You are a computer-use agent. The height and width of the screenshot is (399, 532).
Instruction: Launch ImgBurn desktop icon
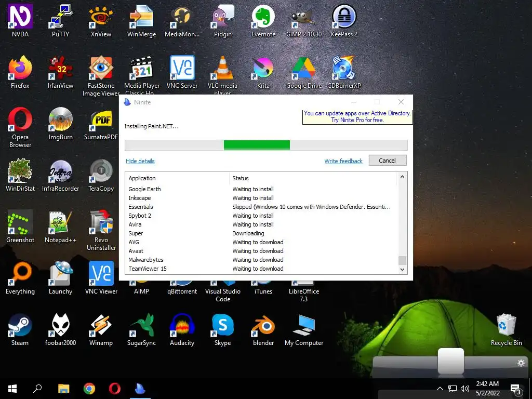coord(60,124)
